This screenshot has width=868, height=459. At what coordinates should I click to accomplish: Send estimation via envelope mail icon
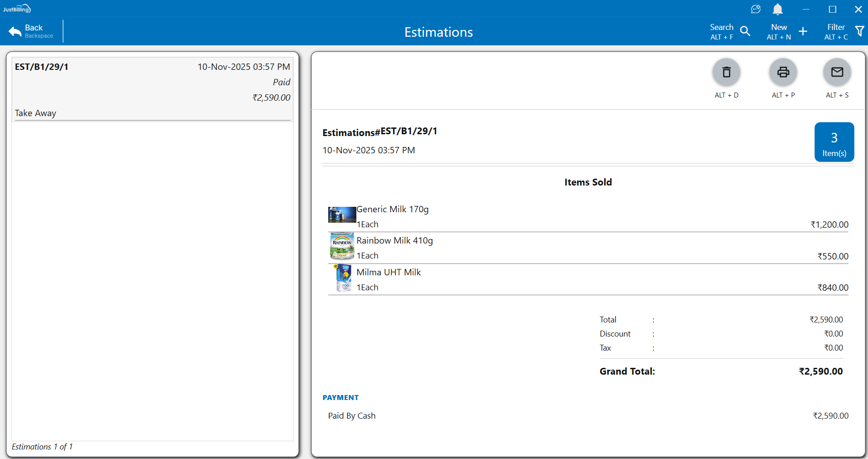837,72
